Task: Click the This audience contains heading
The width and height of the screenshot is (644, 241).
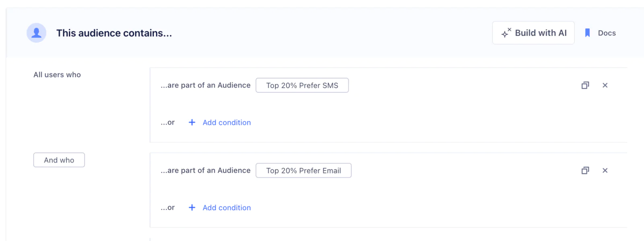Action: click(114, 33)
